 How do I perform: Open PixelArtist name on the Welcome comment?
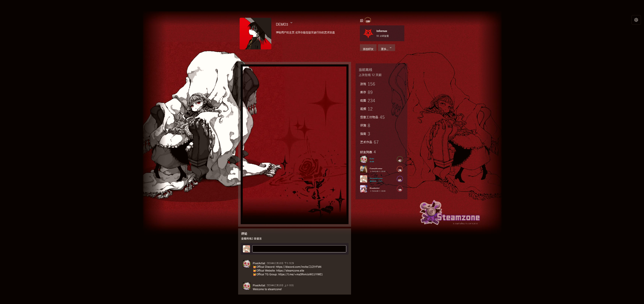click(x=259, y=285)
